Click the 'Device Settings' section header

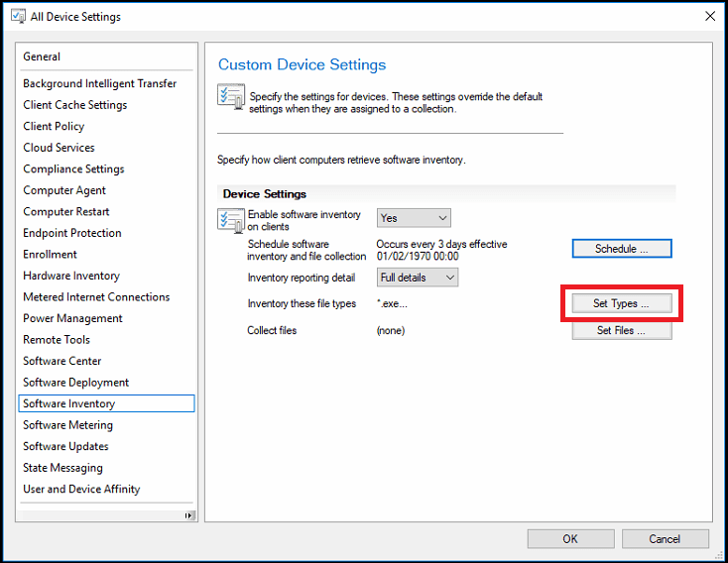(x=265, y=194)
